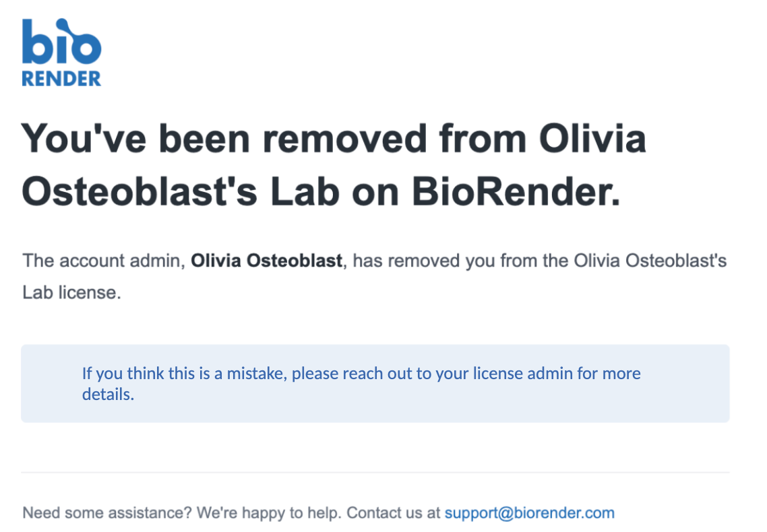
Task: Open the support@biorender.com email link
Action: coord(529,513)
